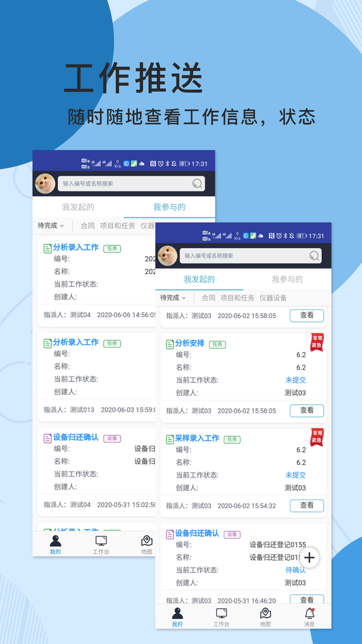
Task: Click 查看 button for 采样录入工作 task
Action: click(306, 506)
